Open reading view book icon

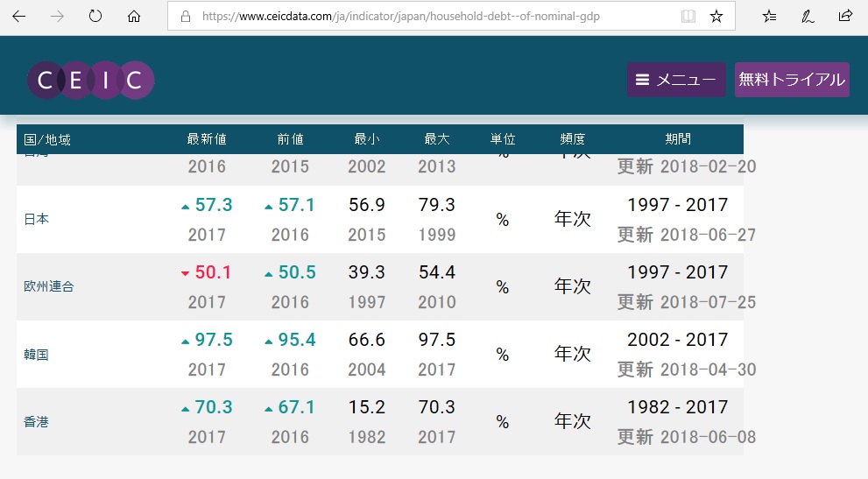688,16
